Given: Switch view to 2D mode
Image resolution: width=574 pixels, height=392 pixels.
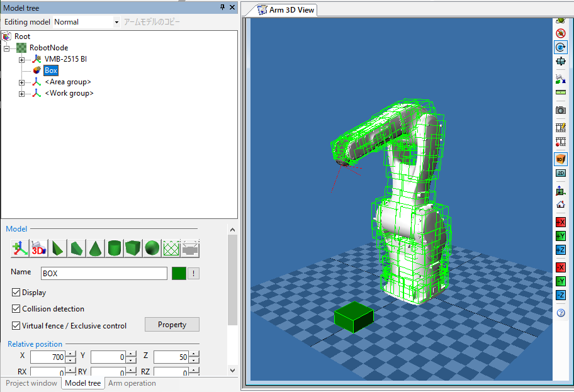Looking at the screenshot, I should coord(560,173).
